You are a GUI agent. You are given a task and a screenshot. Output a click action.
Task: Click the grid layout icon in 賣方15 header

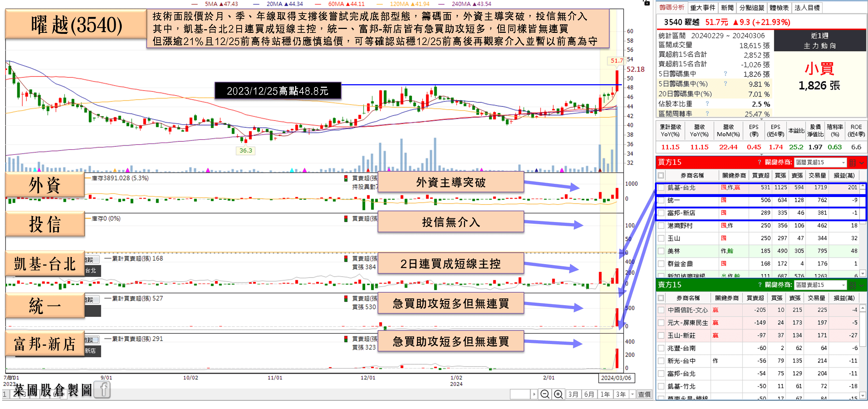click(852, 285)
